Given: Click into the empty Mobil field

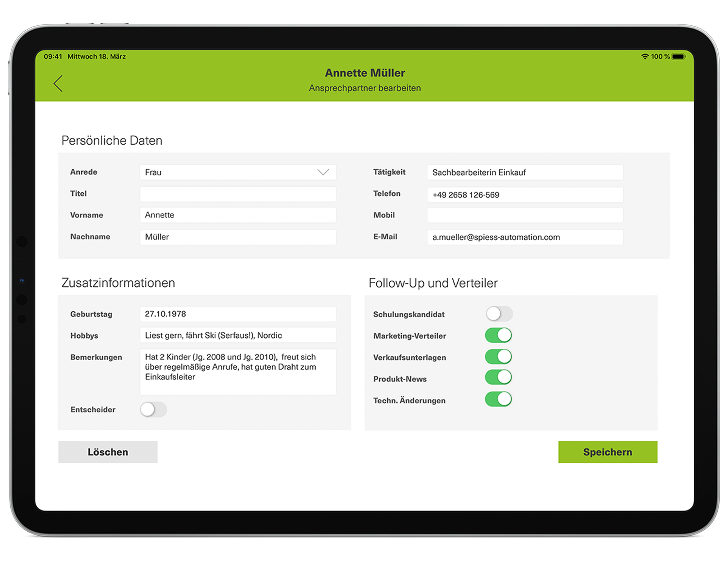Looking at the screenshot, I should [525, 215].
